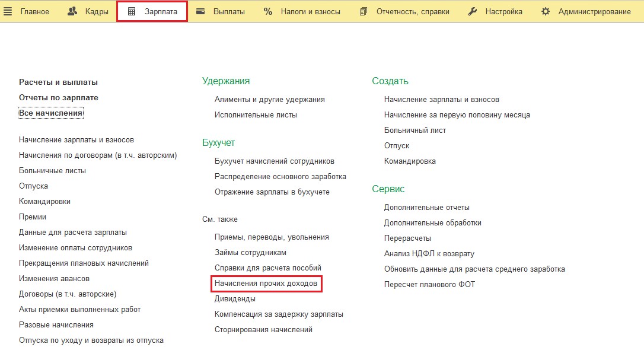The width and height of the screenshot is (644, 347).
Task: Open the Зарплата section tab
Action: point(160,12)
